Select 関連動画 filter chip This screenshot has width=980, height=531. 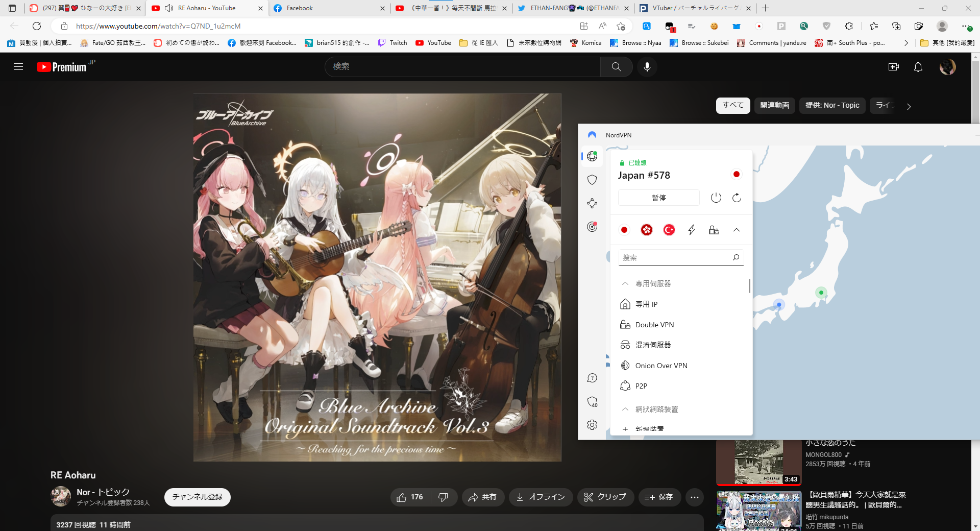point(775,105)
